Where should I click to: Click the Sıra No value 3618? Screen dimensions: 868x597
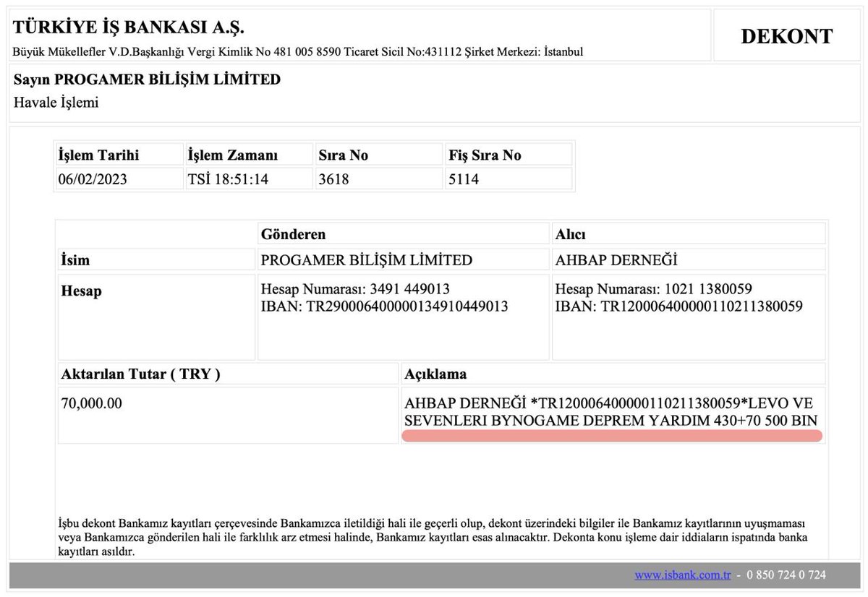333,179
